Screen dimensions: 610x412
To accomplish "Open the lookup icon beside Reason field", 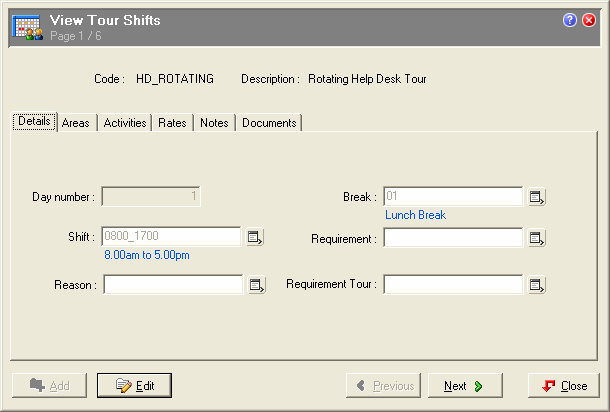I will tap(257, 285).
